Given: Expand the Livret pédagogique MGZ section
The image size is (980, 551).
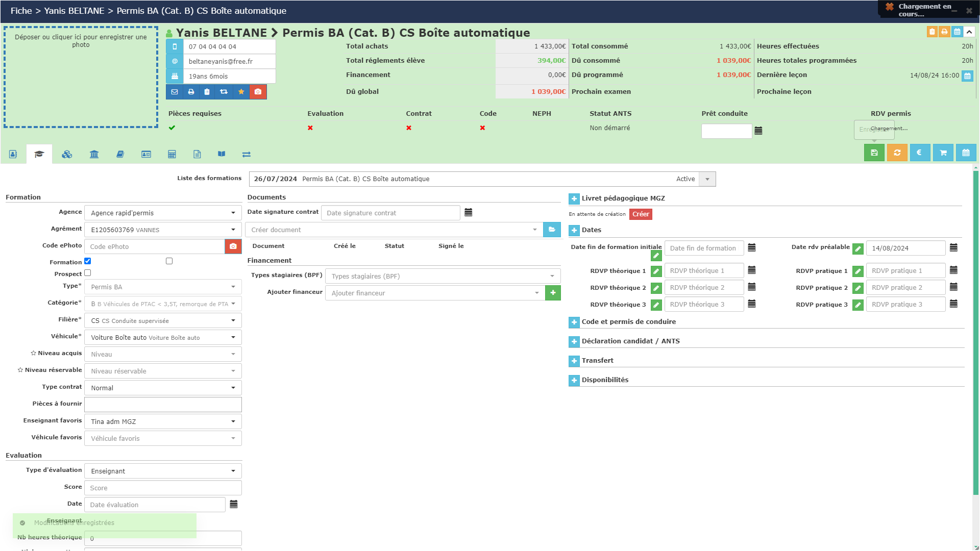Looking at the screenshot, I should click(574, 198).
